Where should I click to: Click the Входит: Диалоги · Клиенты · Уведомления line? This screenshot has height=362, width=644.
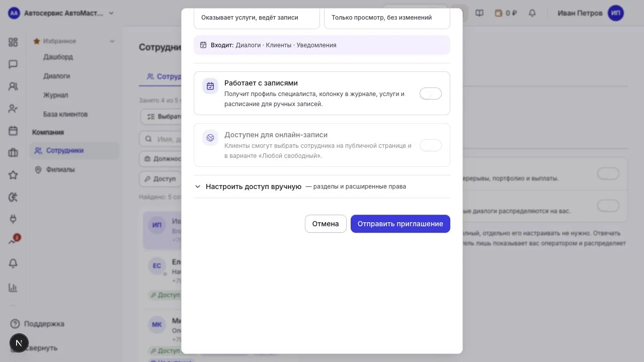point(322,45)
